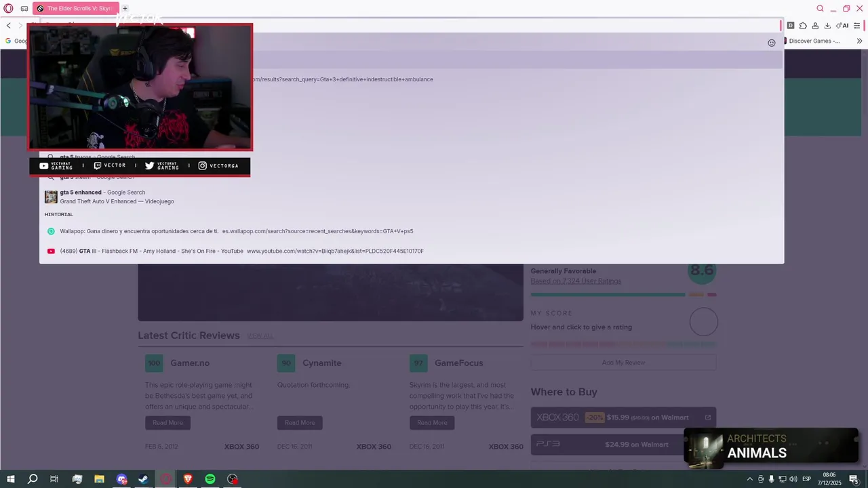Switch to The Elder Scrolls V: Skyrim tab

75,8
